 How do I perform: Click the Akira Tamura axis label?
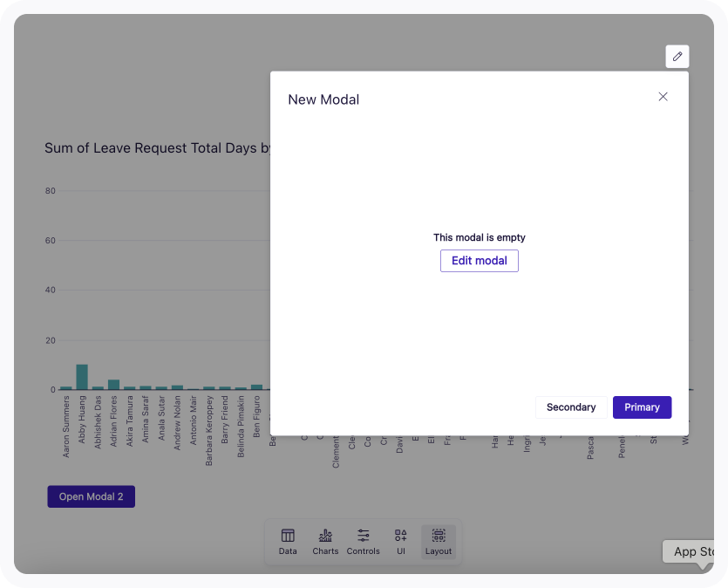click(130, 421)
